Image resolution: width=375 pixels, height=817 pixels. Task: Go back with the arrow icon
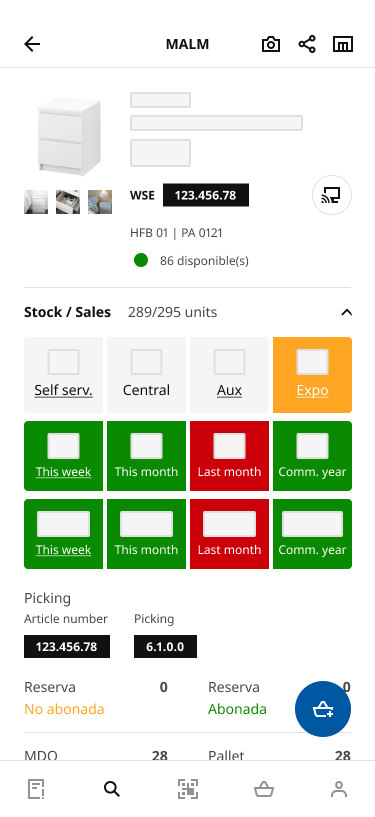coord(32,44)
